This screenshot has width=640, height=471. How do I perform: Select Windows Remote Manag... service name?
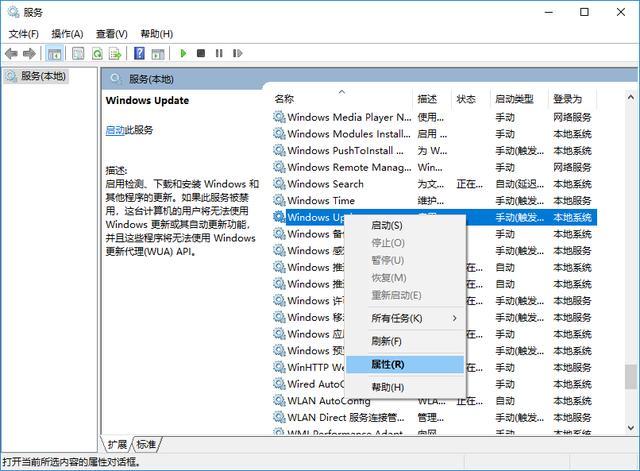pyautogui.click(x=349, y=167)
